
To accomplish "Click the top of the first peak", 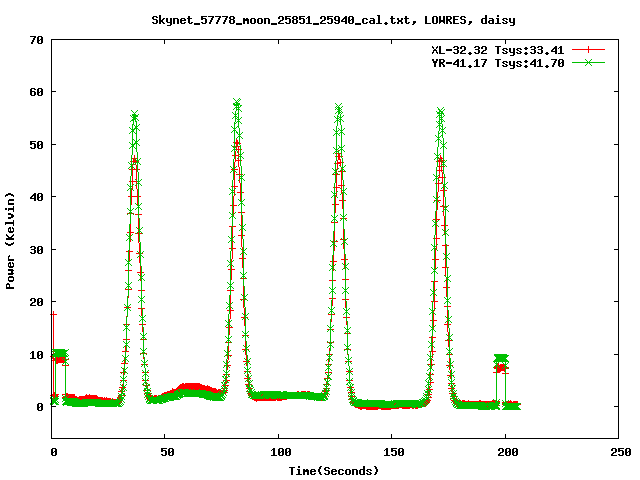I will coord(134,116).
